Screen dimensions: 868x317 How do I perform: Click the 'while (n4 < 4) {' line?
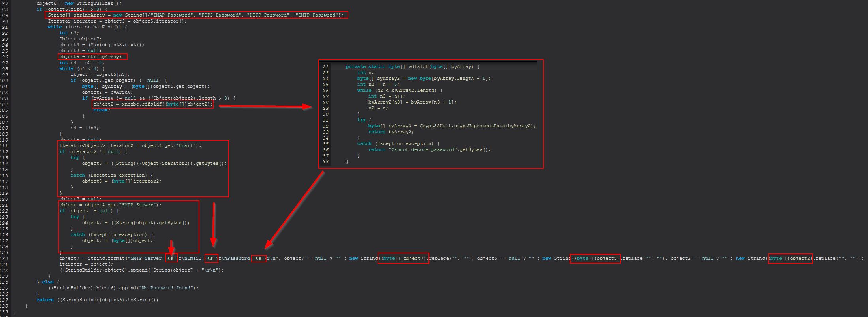tap(82, 68)
